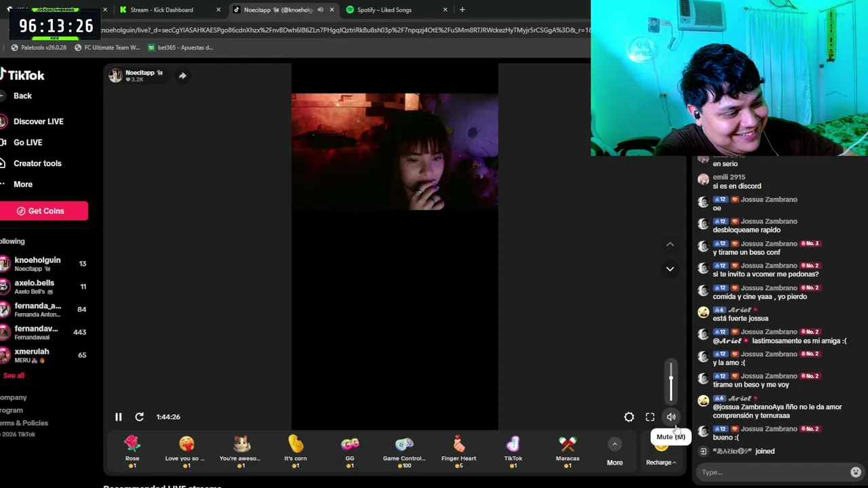This screenshot has width=868, height=488.
Task: Expand the More sidebar menu
Action: 23,184
